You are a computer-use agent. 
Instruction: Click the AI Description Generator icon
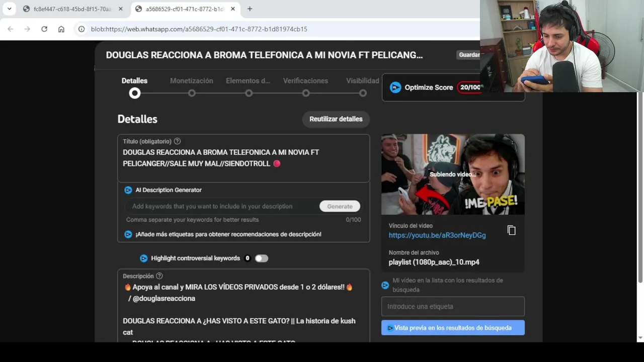[128, 190]
